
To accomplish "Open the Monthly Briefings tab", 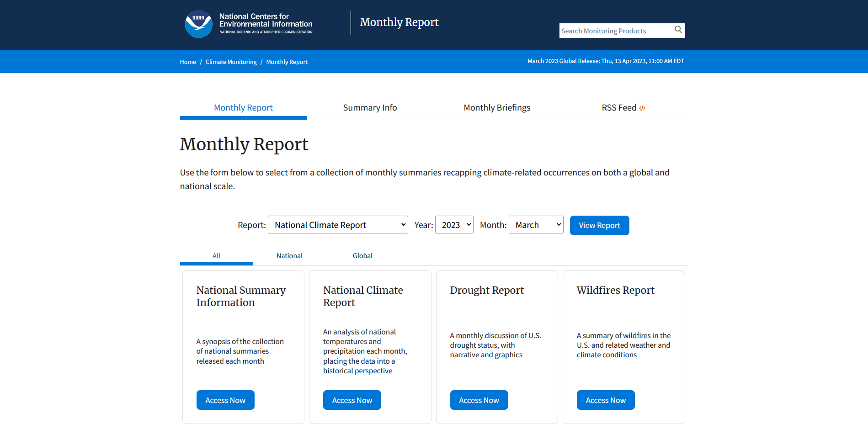I will 497,108.
